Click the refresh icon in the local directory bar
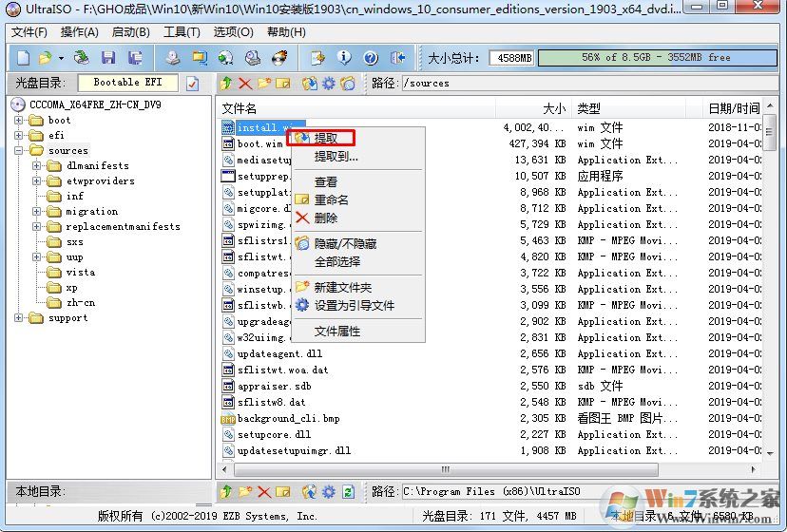 348,492
